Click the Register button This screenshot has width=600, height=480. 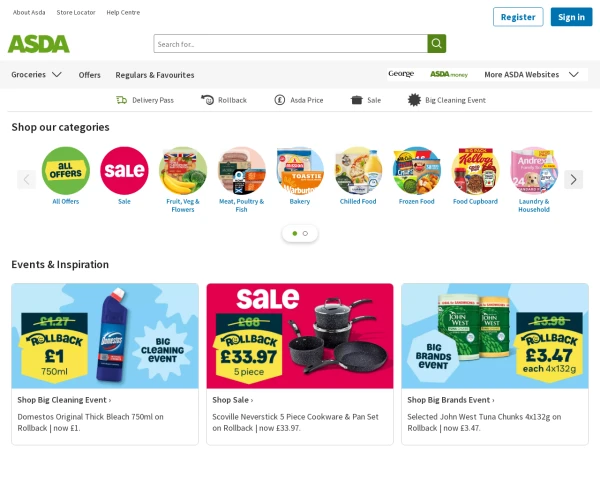(518, 17)
